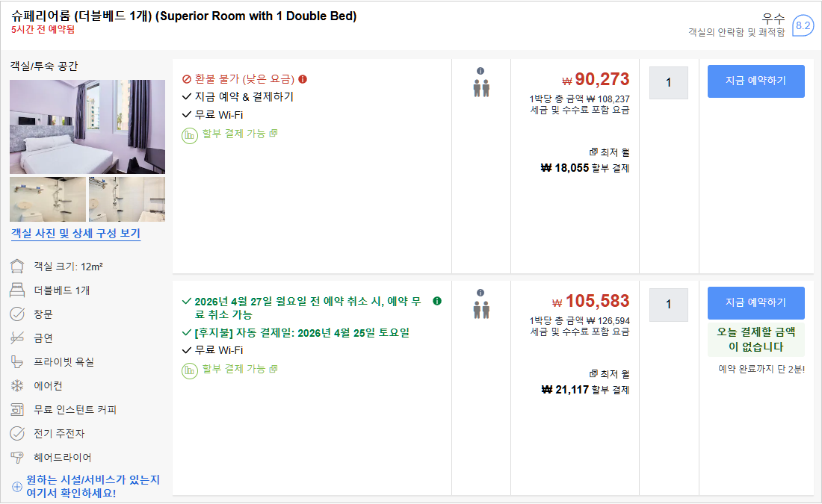Click the hair dryer amenity icon
Screen dimensions: 822x504
click(x=17, y=458)
